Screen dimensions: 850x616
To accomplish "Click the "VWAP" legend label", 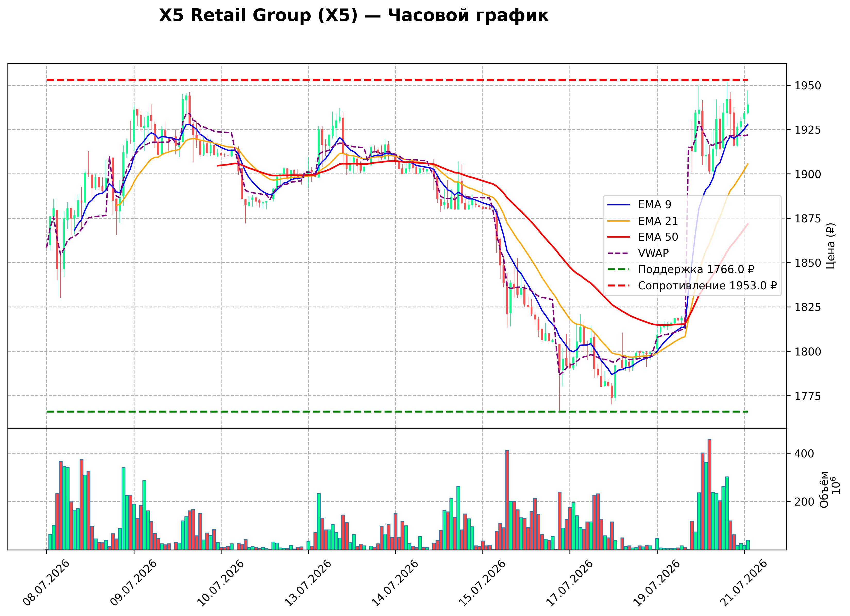I will pos(653,253).
